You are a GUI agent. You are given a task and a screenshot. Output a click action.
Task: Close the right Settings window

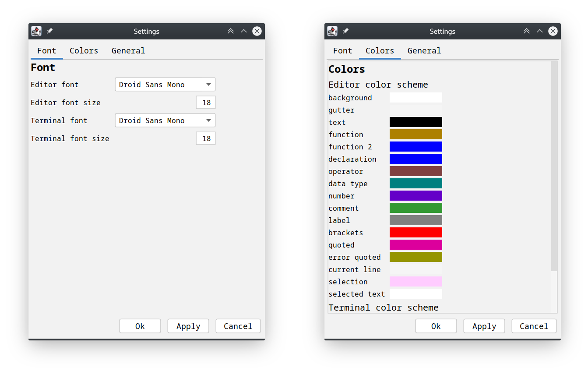553,31
